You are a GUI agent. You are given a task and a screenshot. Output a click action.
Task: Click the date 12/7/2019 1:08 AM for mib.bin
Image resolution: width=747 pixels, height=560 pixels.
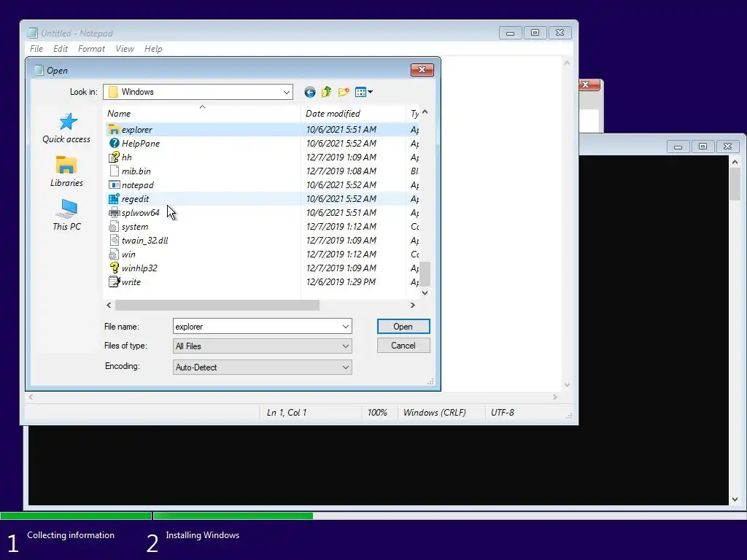[x=341, y=171]
